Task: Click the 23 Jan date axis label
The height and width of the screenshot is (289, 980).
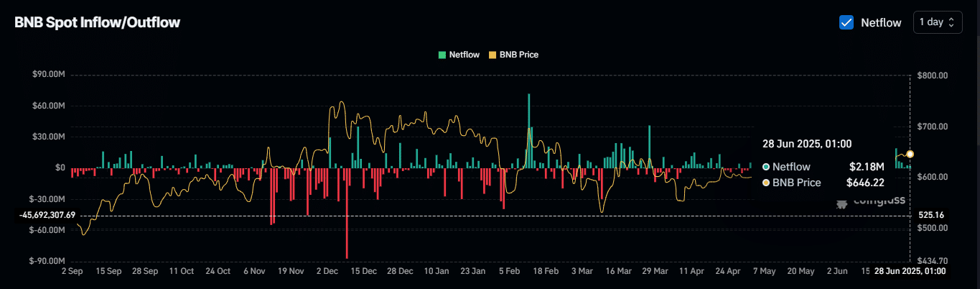Action: pyautogui.click(x=472, y=272)
